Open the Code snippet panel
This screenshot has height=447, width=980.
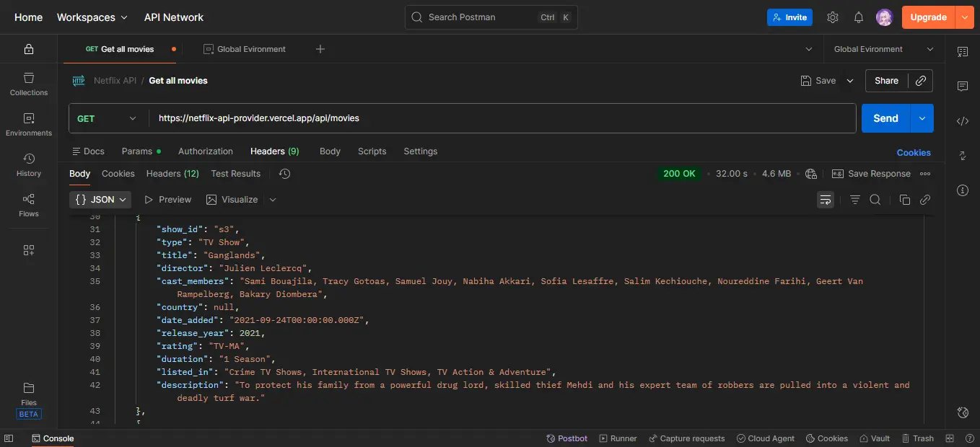click(x=963, y=122)
